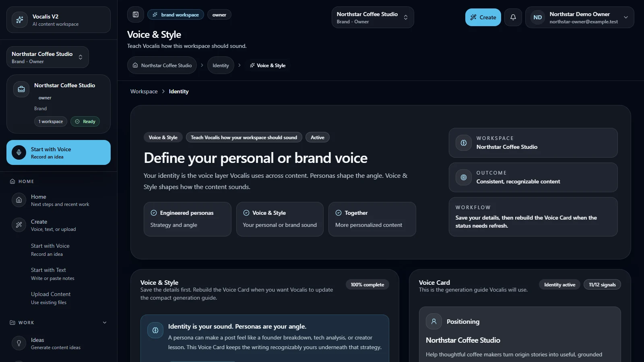644x362 pixels.
Task: Click the Ideas lightbulb icon in sidebar
Action: [19, 343]
